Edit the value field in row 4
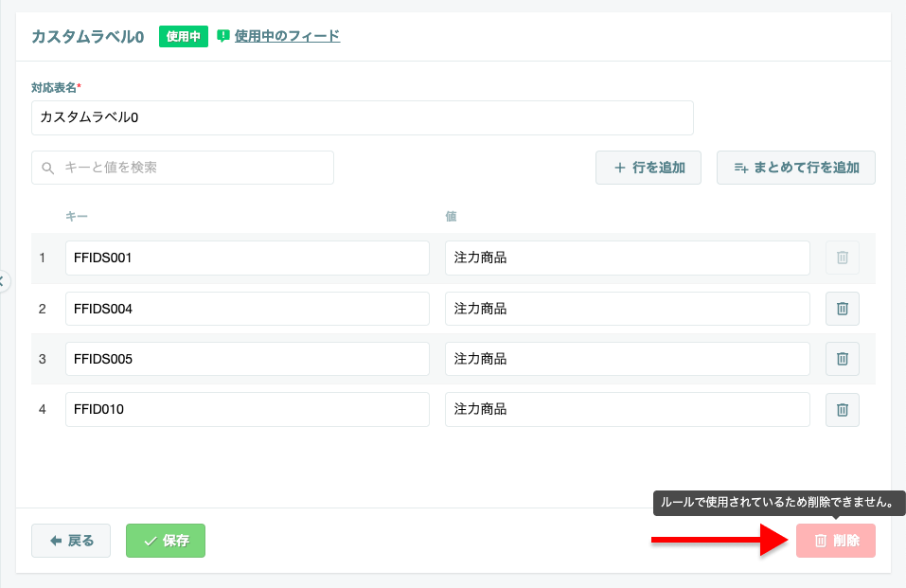 pos(628,409)
